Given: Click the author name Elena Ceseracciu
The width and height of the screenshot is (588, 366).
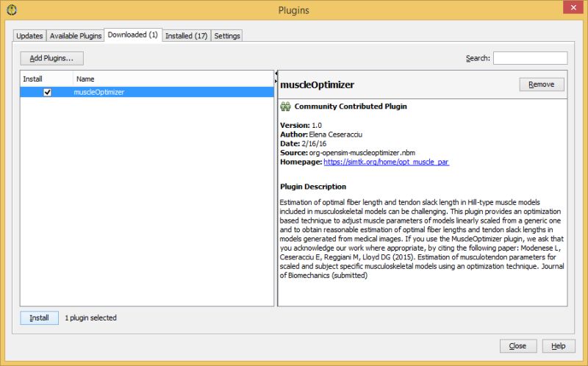Looking at the screenshot, I should pyautogui.click(x=336, y=134).
